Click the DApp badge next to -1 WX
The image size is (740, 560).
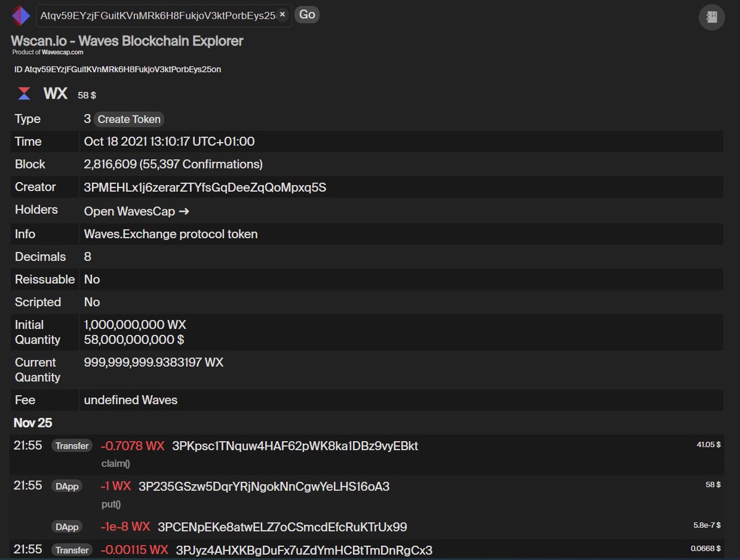pos(67,486)
